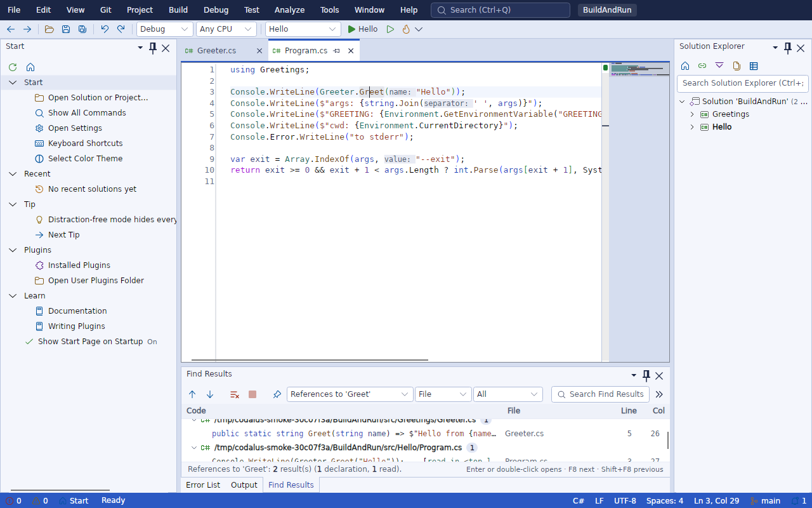812x508 pixels.
Task: Toggle the pin on Program.cs tab
Action: [337, 51]
